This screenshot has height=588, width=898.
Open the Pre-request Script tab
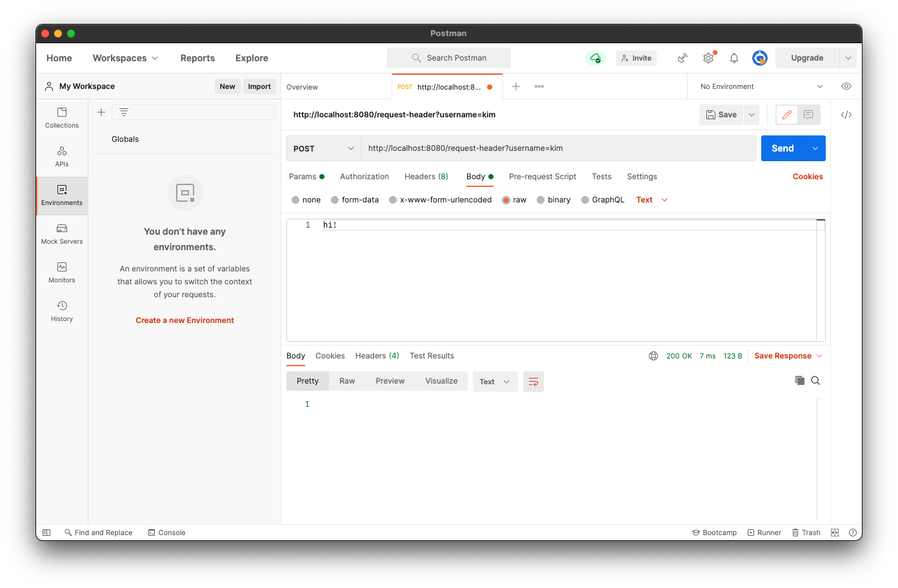[543, 177]
